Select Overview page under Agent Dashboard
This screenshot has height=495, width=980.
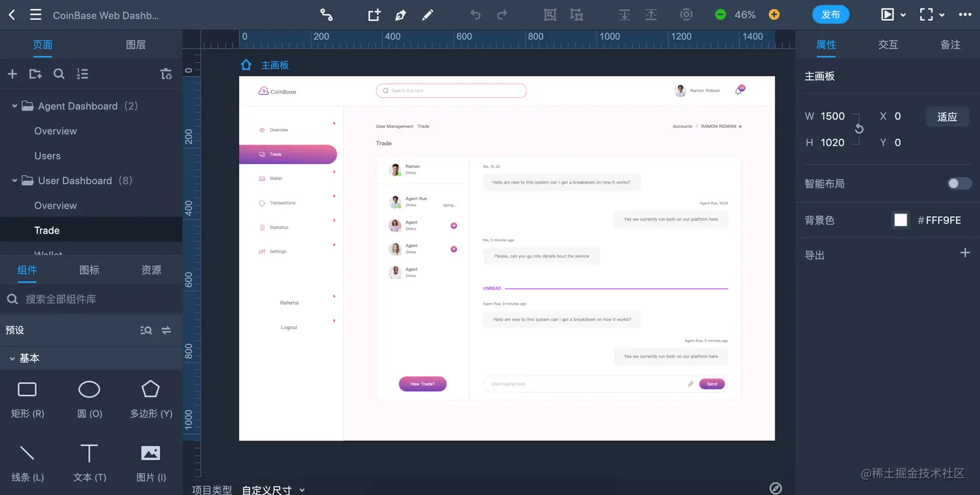coord(55,131)
